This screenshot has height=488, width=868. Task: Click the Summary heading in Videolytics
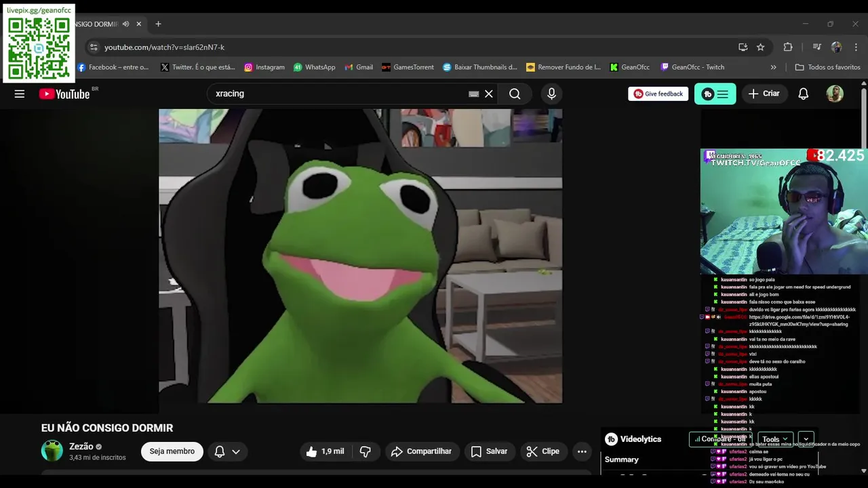pyautogui.click(x=622, y=460)
